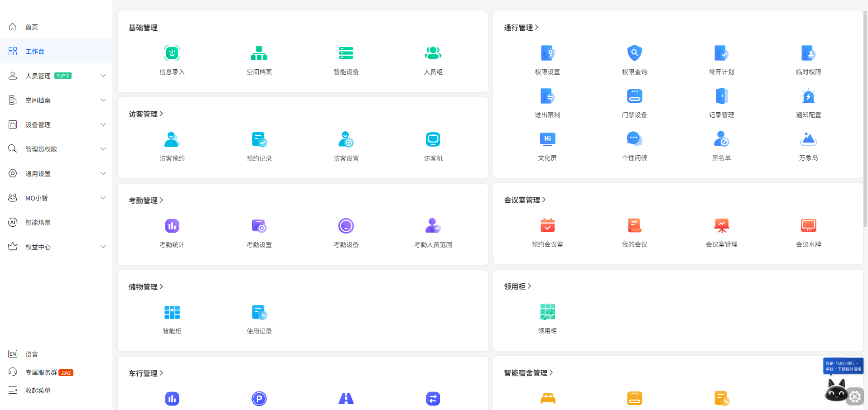Open the 临时权限 icon

pos(809,53)
